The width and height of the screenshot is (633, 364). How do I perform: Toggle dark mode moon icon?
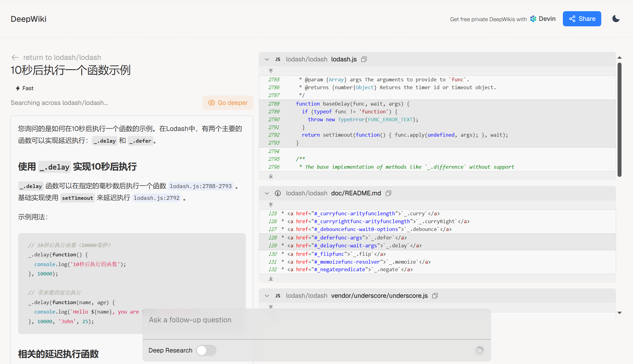click(616, 19)
